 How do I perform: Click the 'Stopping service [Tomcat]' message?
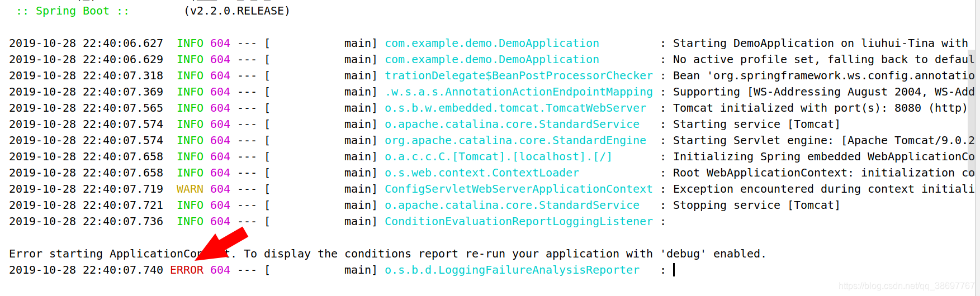[756, 206]
